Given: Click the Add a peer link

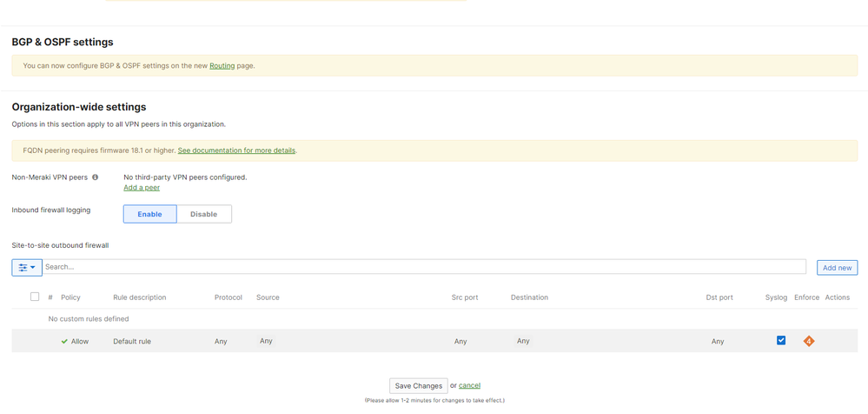Looking at the screenshot, I should [x=142, y=188].
